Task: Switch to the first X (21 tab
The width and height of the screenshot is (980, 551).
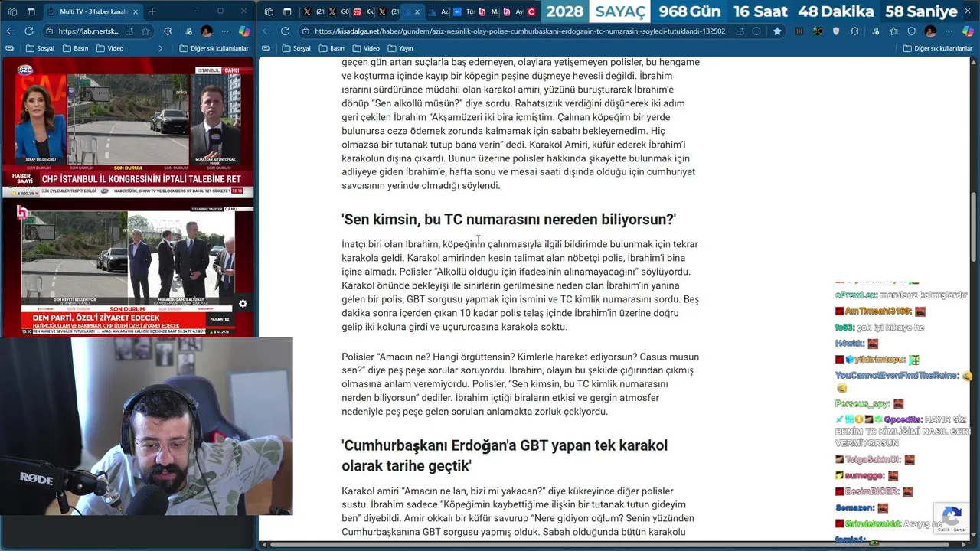Action: tap(312, 11)
